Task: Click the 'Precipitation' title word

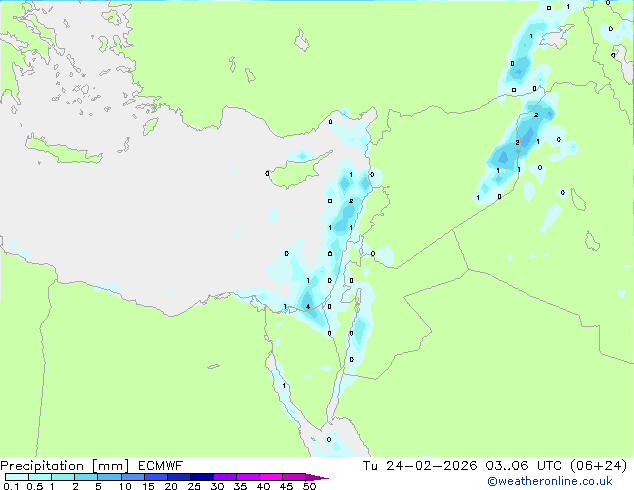Action: point(42,466)
